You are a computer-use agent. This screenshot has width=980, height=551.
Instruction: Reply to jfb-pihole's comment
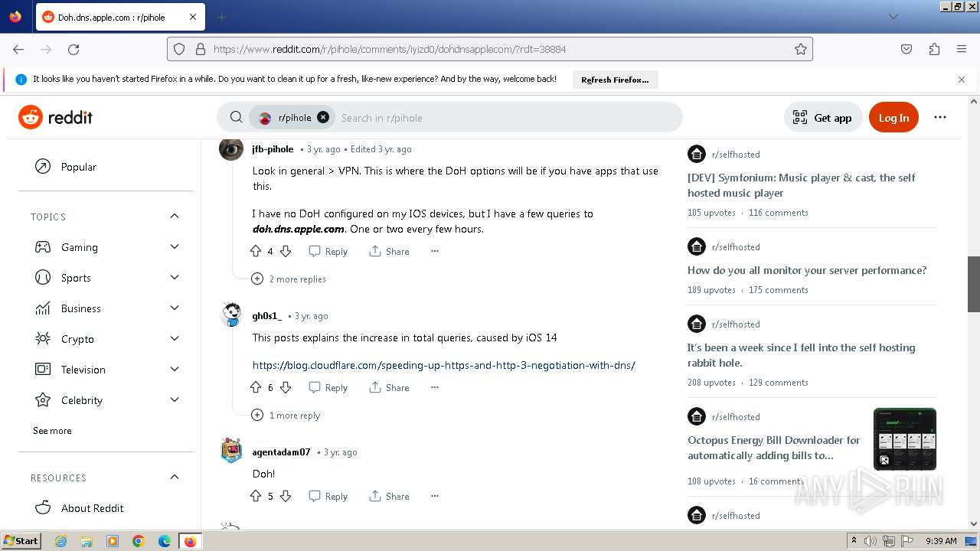(328, 251)
